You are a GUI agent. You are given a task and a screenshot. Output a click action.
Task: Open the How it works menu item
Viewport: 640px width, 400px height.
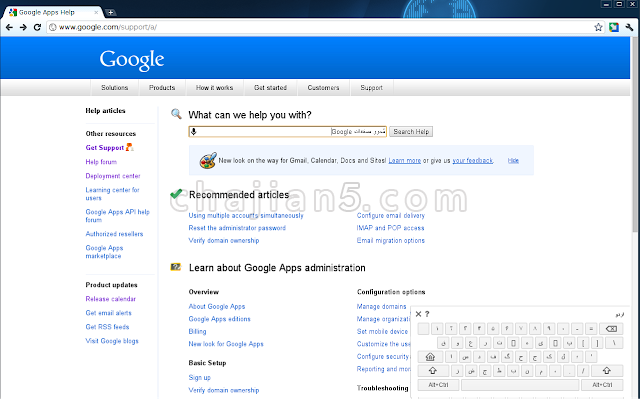pos(214,88)
